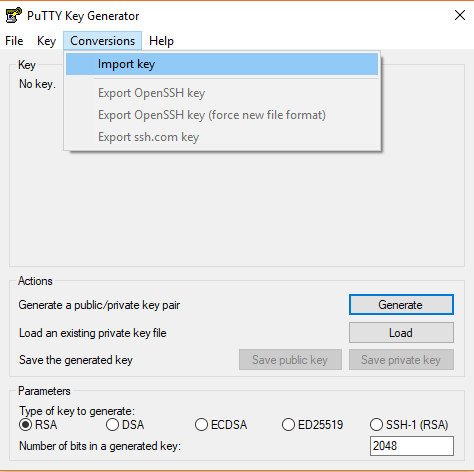Select the ED25519 key type radio button
Viewport: 474px width, 472px height.
pos(288,425)
